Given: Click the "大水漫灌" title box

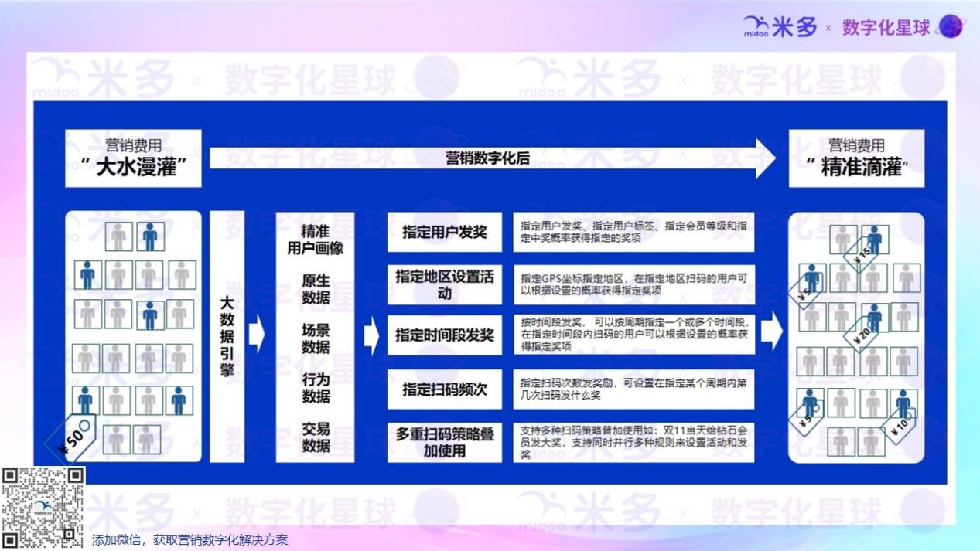Looking at the screenshot, I should pos(133,158).
